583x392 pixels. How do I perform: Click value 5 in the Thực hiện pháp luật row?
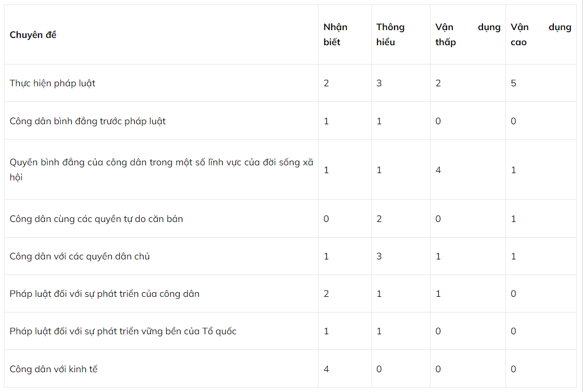coord(514,83)
